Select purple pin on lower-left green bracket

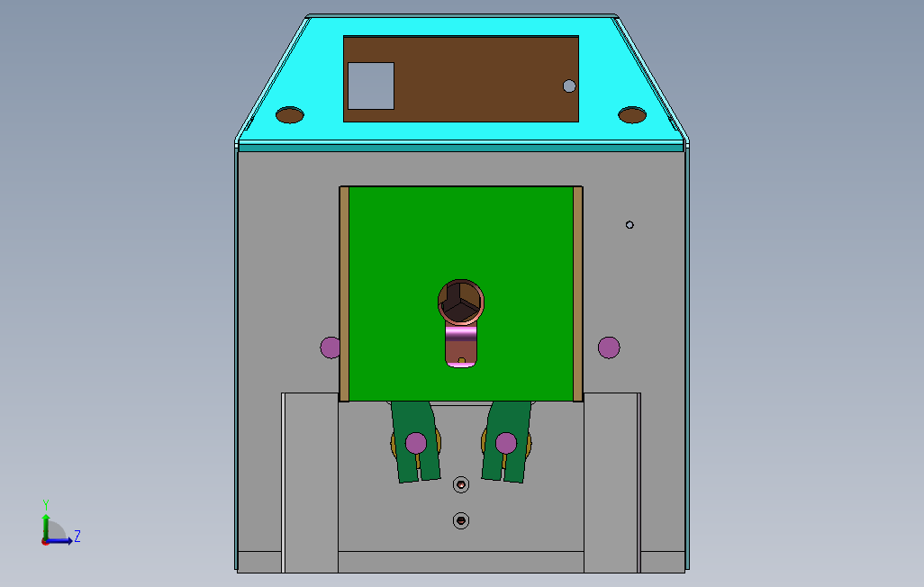[416, 443]
